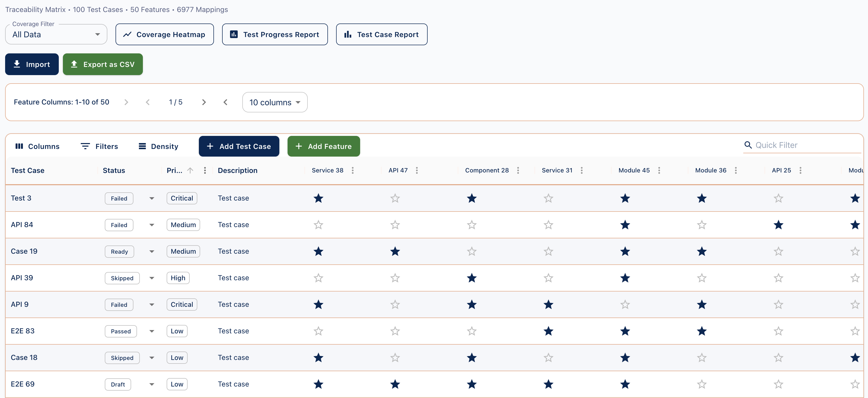Open the Component 28 column options icon
This screenshot has width=868, height=398.
[518, 170]
